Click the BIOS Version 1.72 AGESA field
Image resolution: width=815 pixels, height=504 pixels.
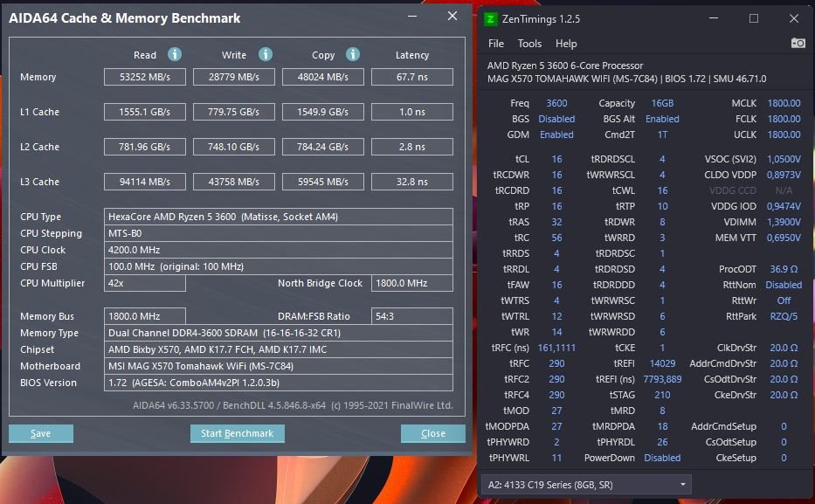[x=278, y=383]
